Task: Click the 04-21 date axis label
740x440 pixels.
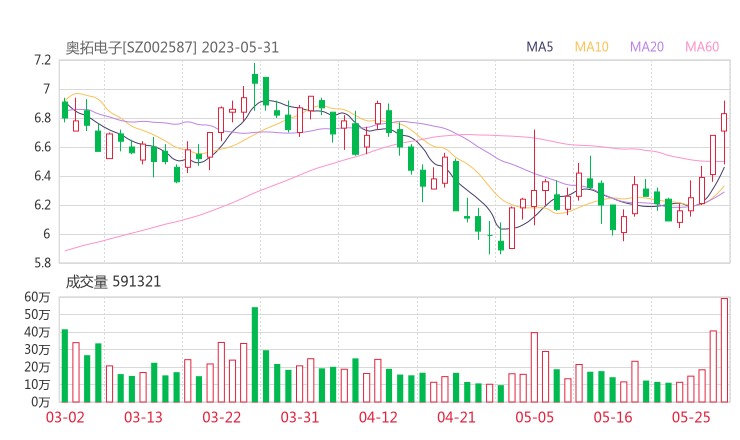Action: (456, 417)
